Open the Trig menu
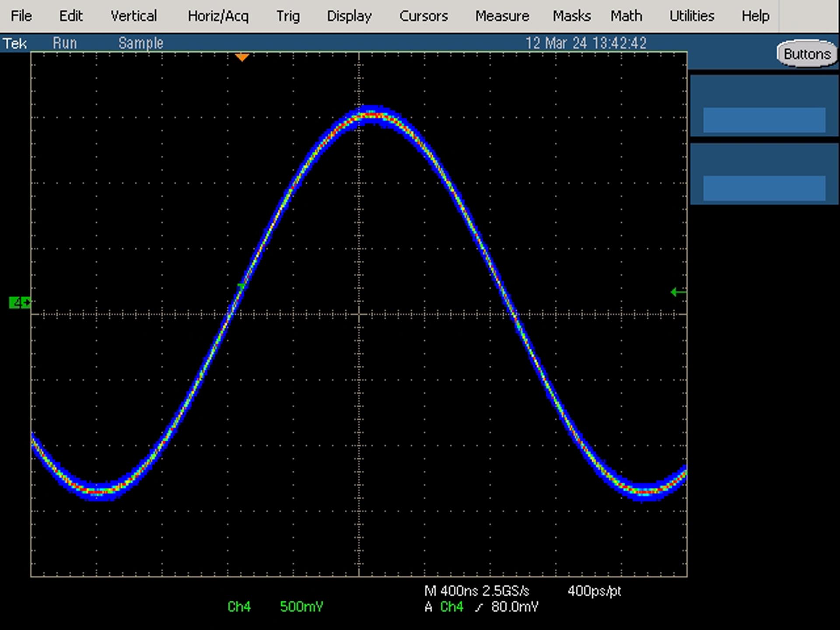The image size is (840, 630). [288, 16]
